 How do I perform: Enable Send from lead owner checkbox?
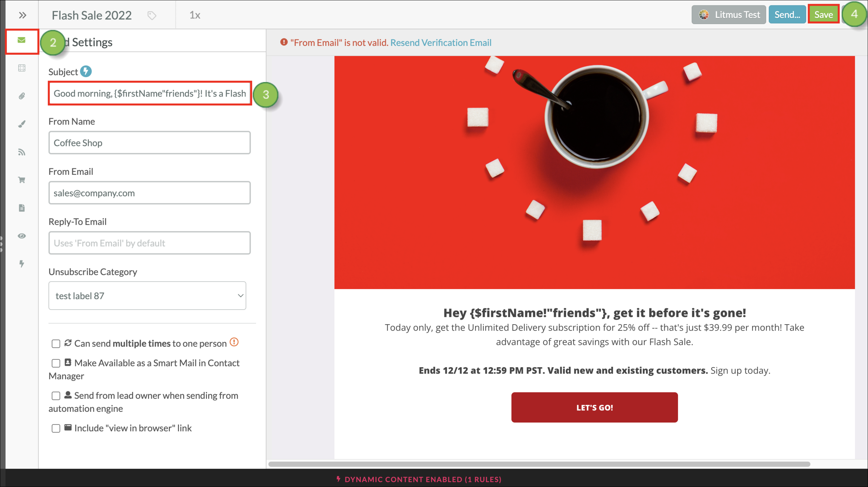pos(56,396)
